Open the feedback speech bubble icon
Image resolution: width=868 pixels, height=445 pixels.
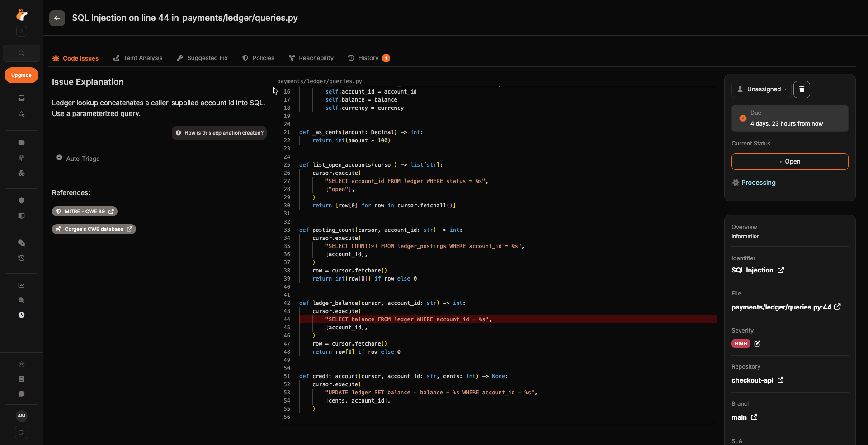[x=21, y=394]
